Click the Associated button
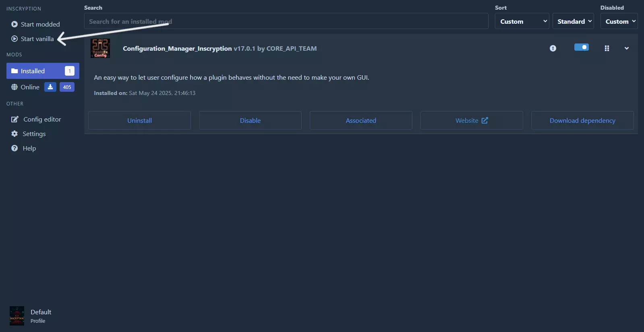The height and width of the screenshot is (332, 644). coord(361,120)
